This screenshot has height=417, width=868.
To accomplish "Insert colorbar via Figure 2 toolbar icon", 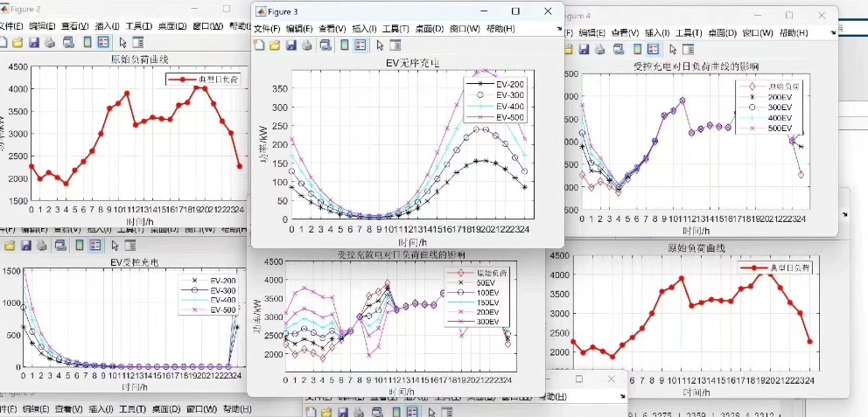I will [87, 42].
